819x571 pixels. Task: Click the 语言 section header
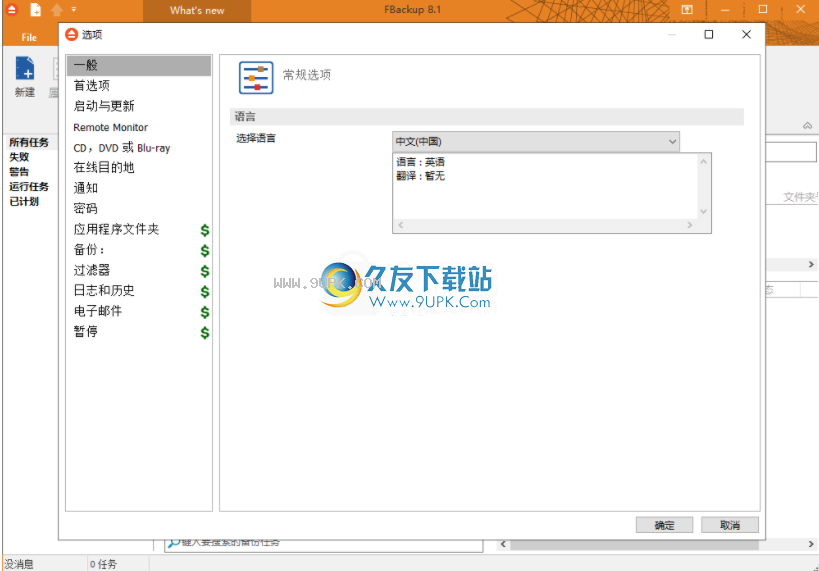[487, 116]
